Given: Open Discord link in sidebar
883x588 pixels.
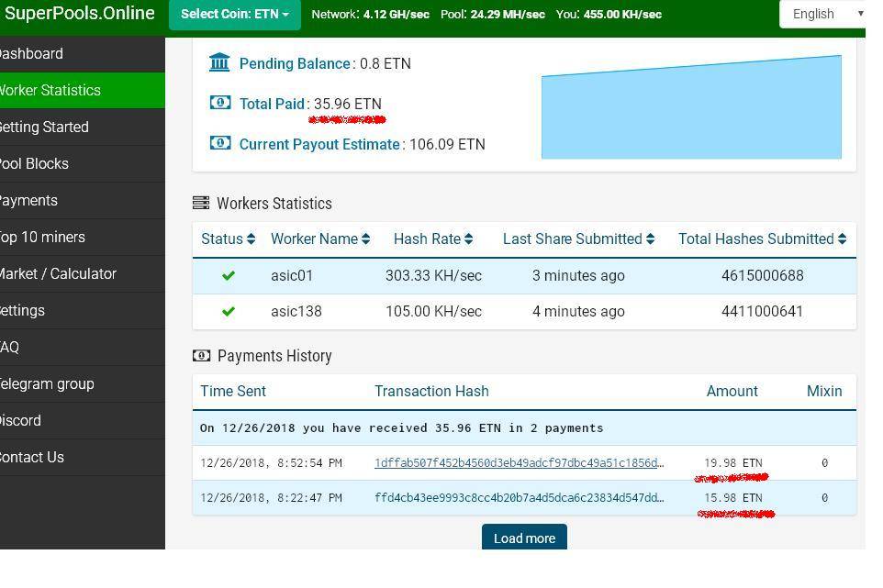Looking at the screenshot, I should coord(83,420).
